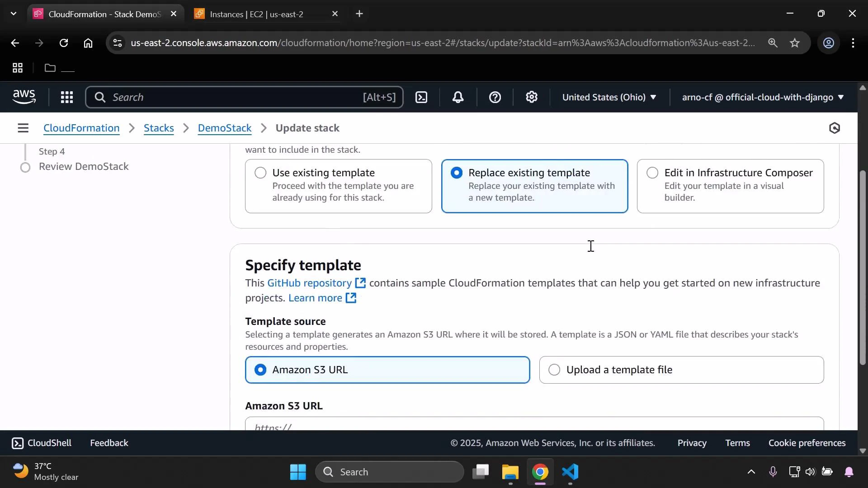Go to CloudFormation breadcrumb

(81, 128)
